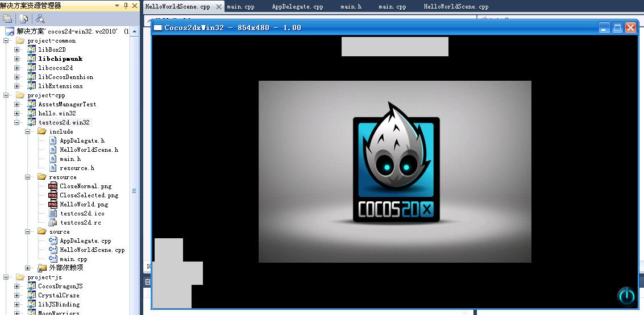Select main.h in the include folder
The height and width of the screenshot is (315, 644).
tap(70, 159)
